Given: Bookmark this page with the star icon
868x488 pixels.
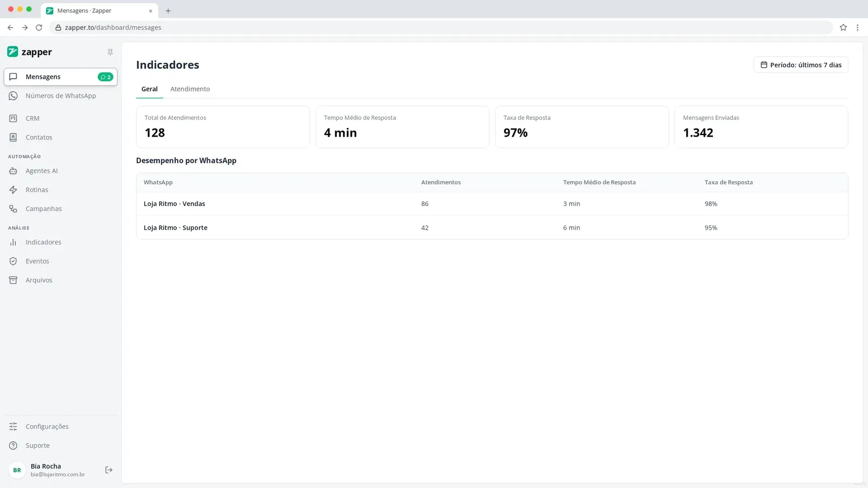Looking at the screenshot, I should coord(843,28).
